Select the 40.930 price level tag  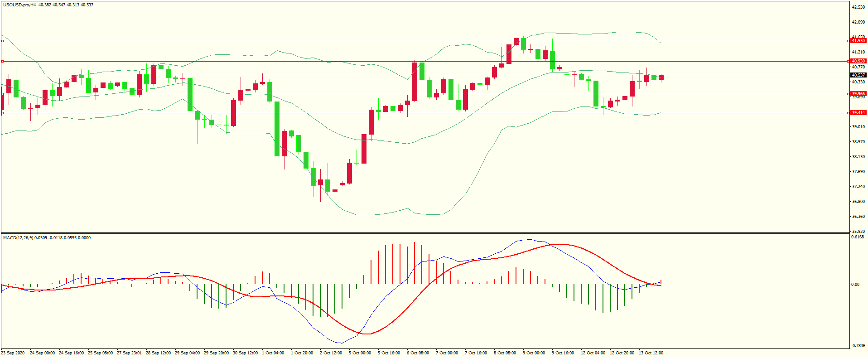pyautogui.click(x=858, y=61)
